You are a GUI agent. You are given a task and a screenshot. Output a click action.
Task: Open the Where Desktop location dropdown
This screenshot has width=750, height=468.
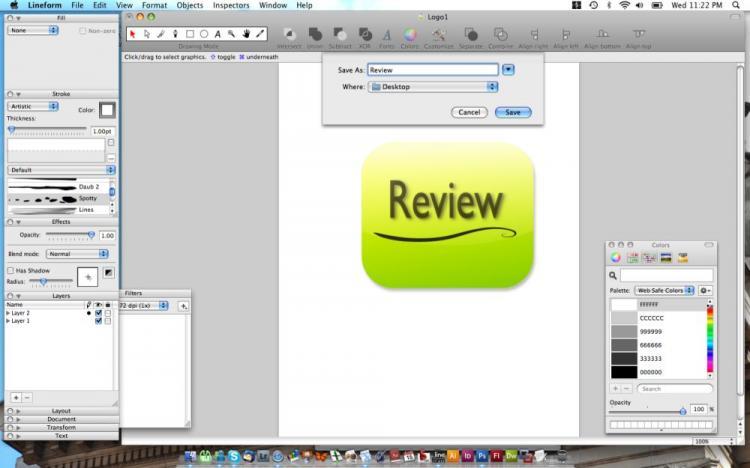point(433,87)
